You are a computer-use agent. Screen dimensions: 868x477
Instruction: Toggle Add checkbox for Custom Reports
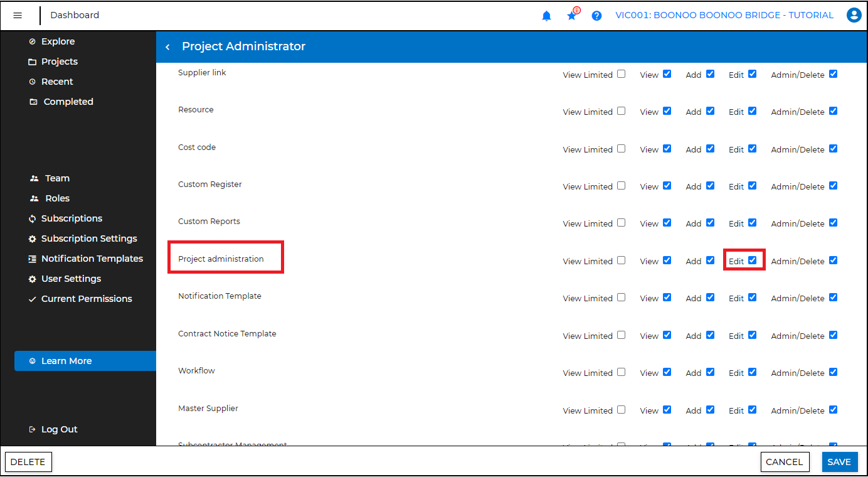(710, 223)
